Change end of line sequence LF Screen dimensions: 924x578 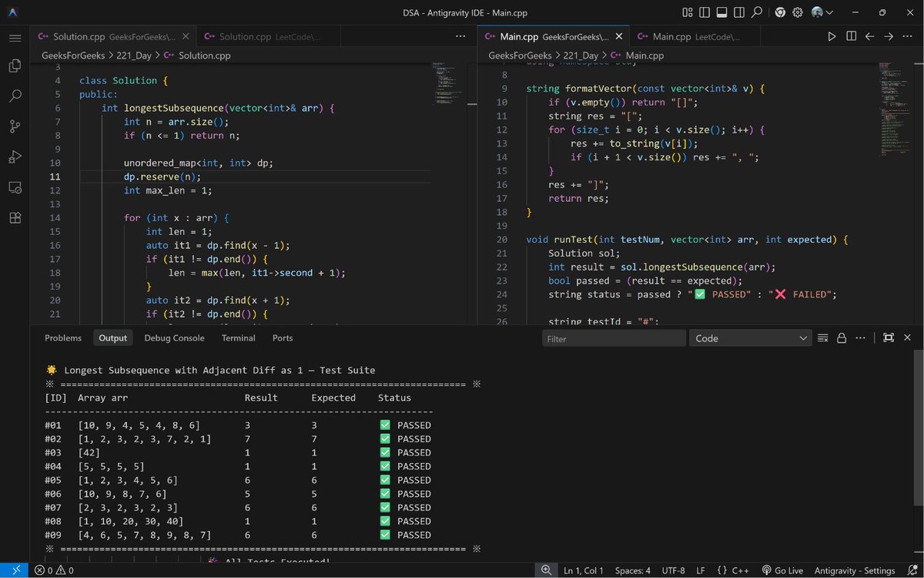pyautogui.click(x=701, y=570)
